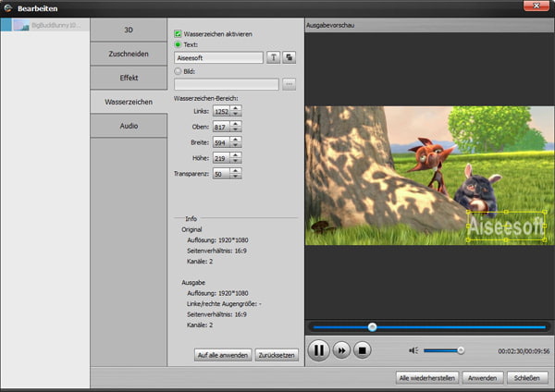Select the Text watermark radio button
Viewport: 555px width, 392px height.
click(x=178, y=44)
